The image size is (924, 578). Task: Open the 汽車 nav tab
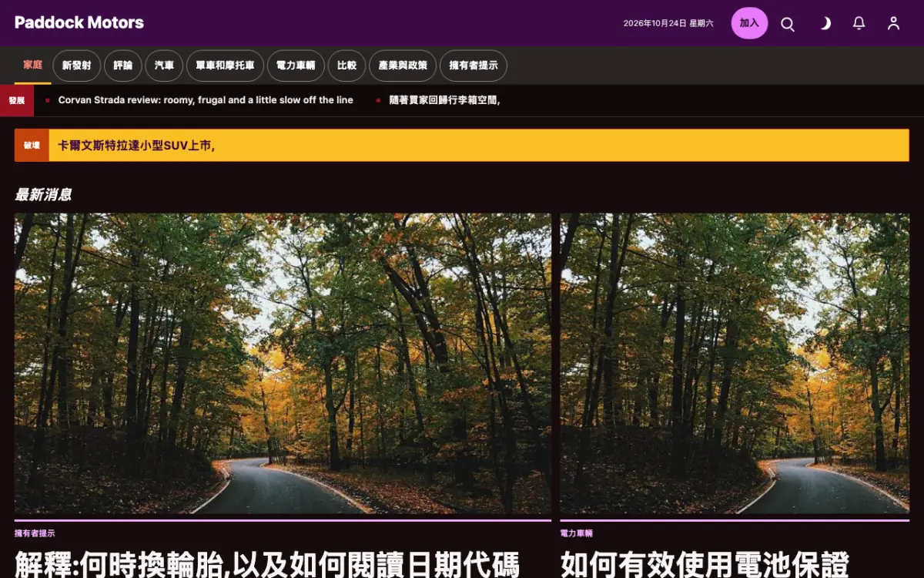pos(164,66)
